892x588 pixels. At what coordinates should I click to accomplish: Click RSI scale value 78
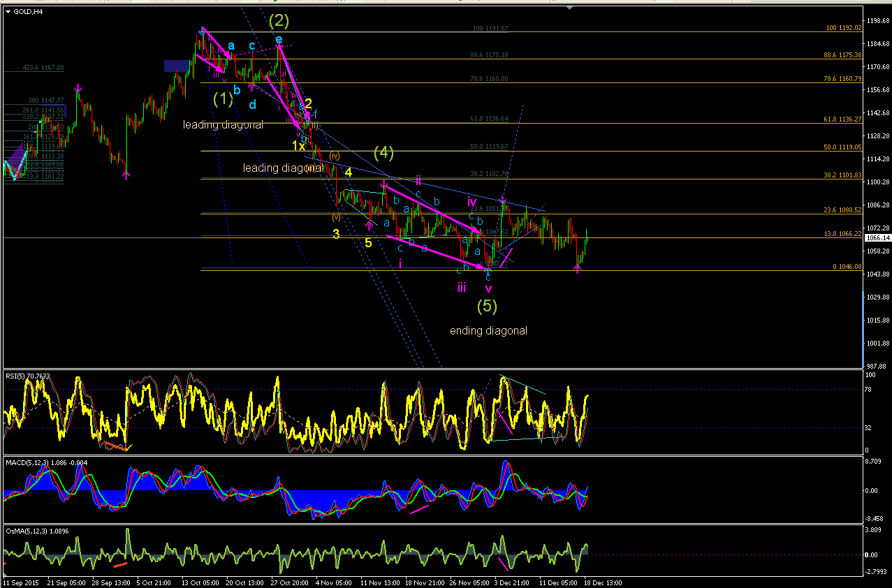click(x=869, y=390)
